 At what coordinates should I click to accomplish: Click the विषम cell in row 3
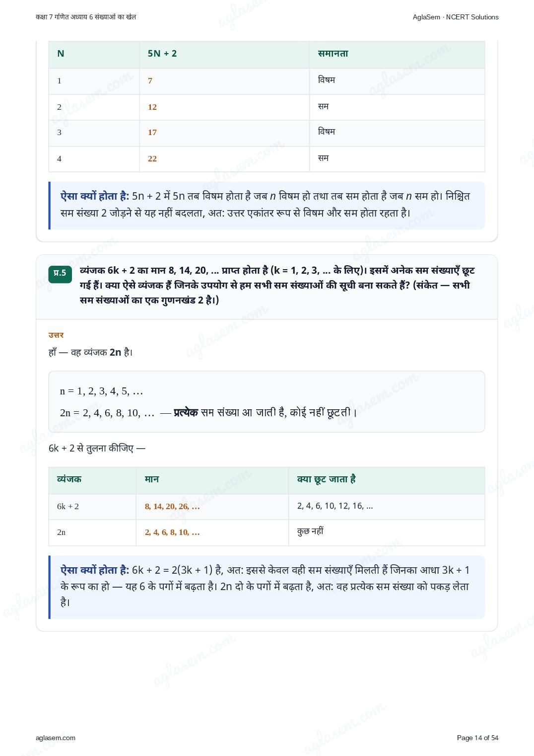[327, 132]
